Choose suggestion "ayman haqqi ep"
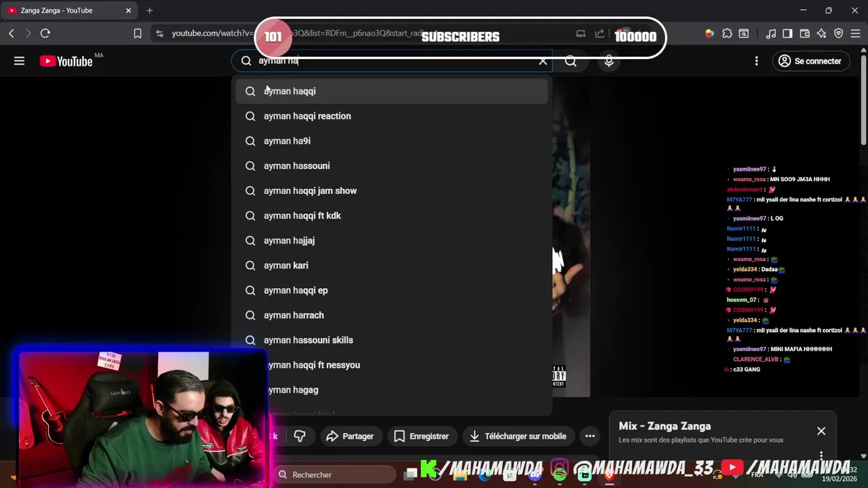The width and height of the screenshot is (868, 488). point(392,291)
